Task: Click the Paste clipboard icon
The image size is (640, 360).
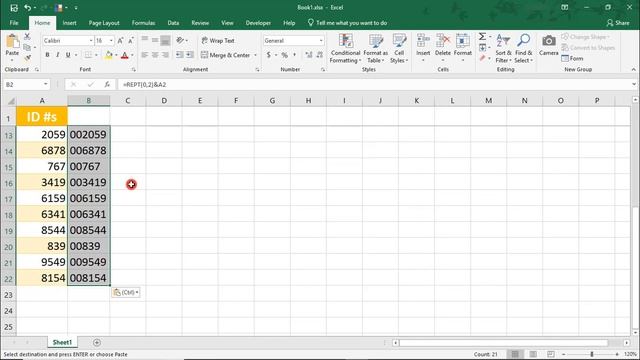Action: [12, 41]
